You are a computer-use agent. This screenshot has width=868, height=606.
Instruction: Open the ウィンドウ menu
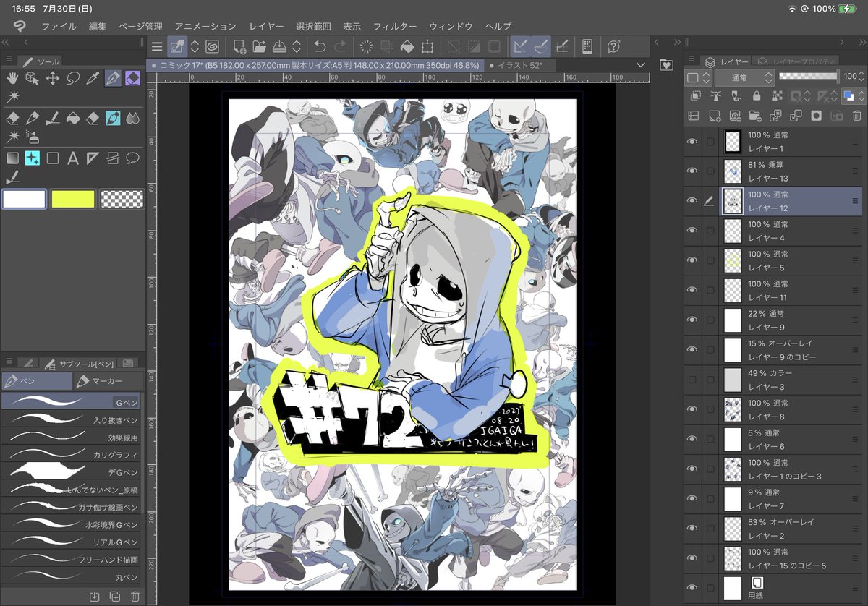(451, 26)
